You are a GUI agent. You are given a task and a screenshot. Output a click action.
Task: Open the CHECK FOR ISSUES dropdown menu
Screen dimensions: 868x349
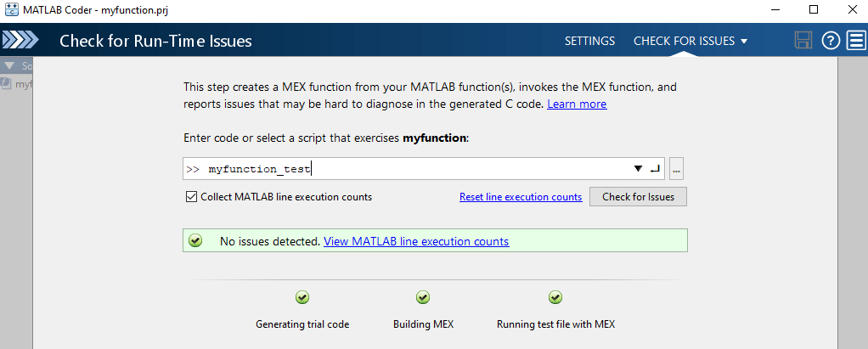coord(690,41)
